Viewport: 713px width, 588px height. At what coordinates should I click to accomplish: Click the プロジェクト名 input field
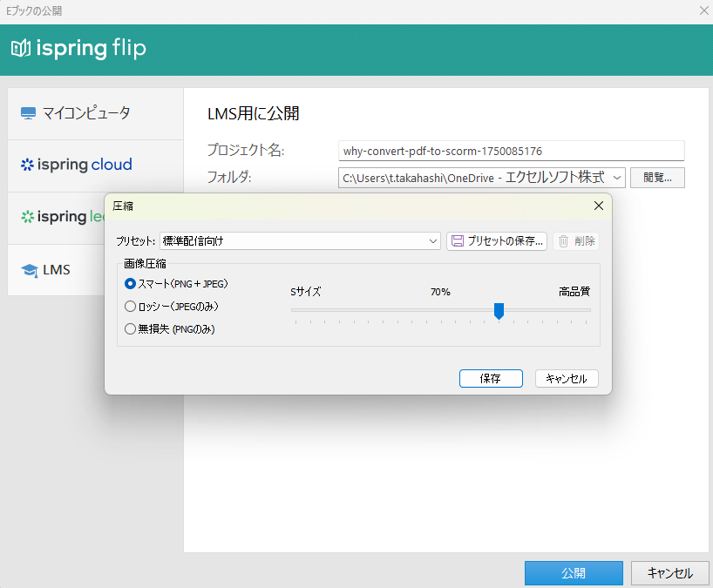click(511, 151)
